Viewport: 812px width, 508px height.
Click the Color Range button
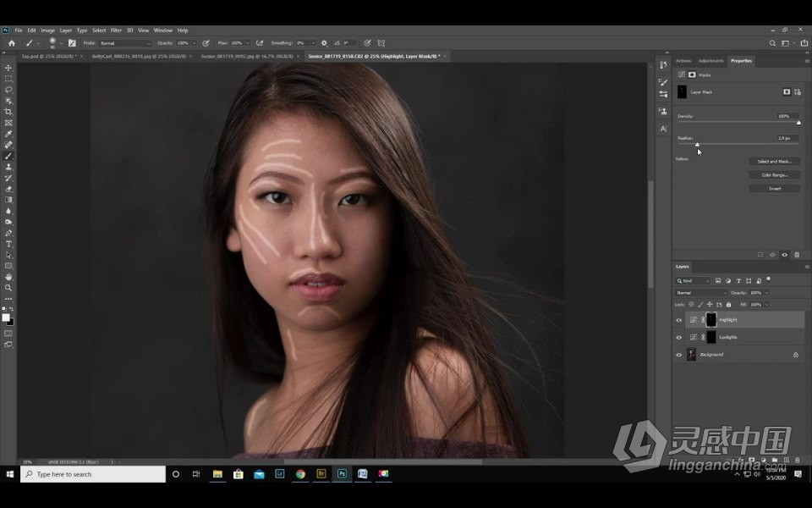[774, 174]
